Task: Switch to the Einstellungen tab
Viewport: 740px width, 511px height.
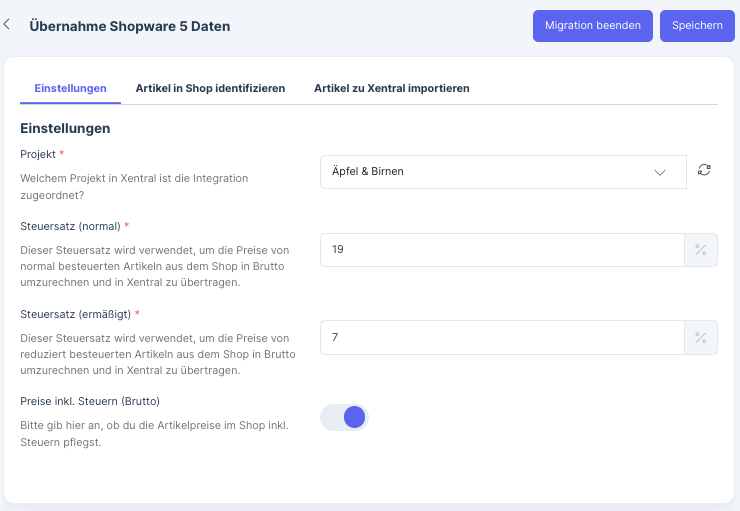Action: pos(70,88)
